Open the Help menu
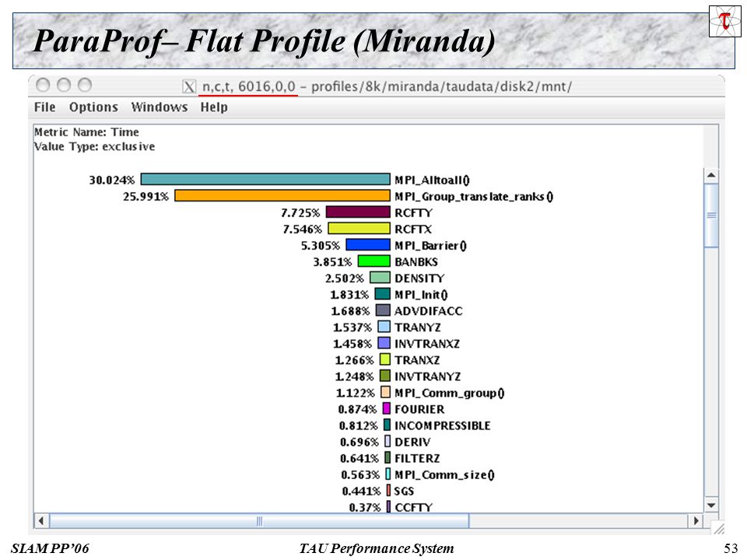The height and width of the screenshot is (560, 747). [x=214, y=107]
